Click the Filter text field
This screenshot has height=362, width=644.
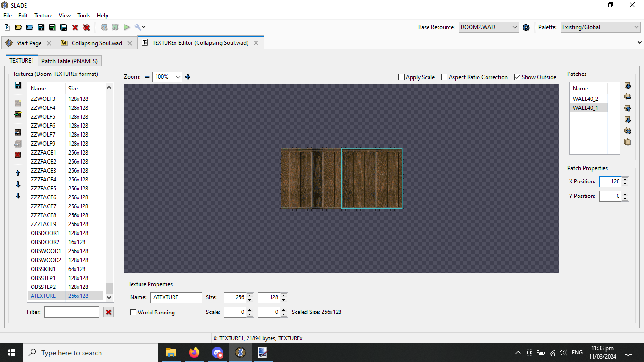point(72,312)
